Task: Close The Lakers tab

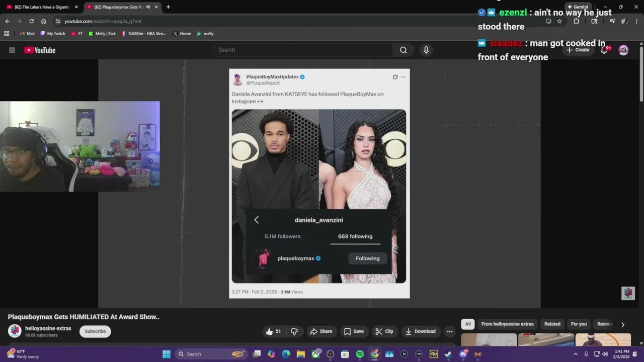Action: (x=76, y=7)
